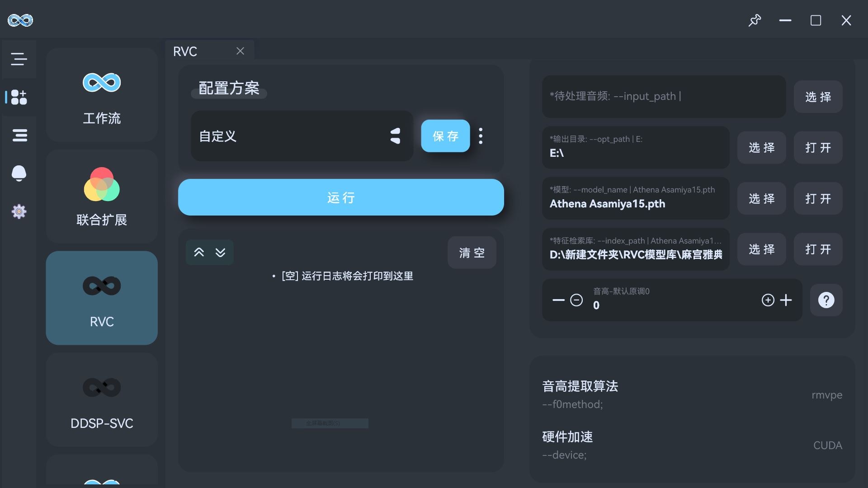Image resolution: width=868 pixels, height=488 pixels.
Task: Open the DDSP-SVC module card
Action: [102, 400]
